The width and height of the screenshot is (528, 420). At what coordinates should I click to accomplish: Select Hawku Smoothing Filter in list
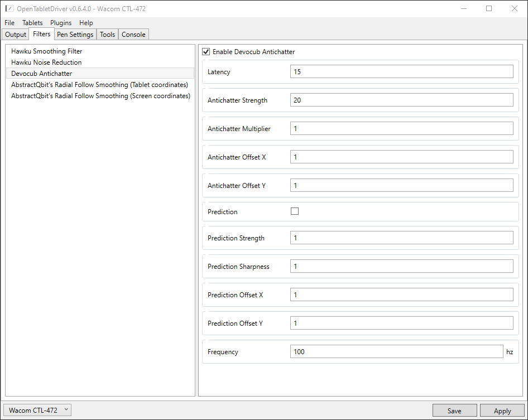[x=47, y=51]
